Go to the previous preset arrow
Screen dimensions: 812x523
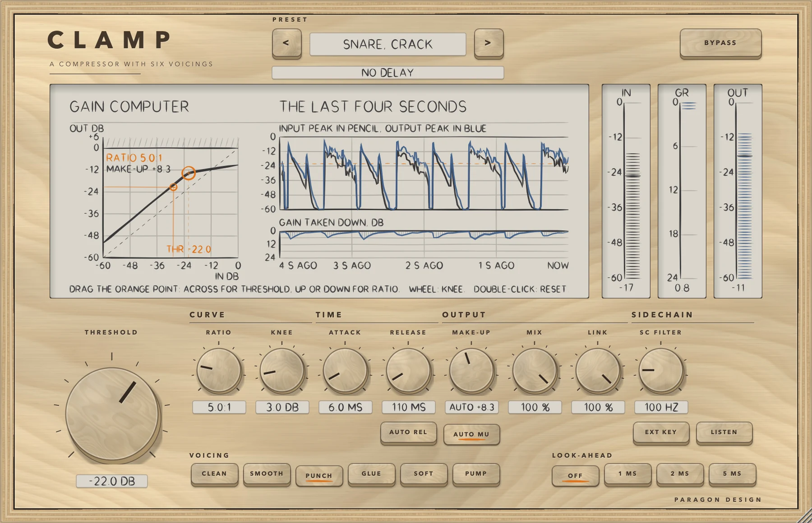point(286,43)
